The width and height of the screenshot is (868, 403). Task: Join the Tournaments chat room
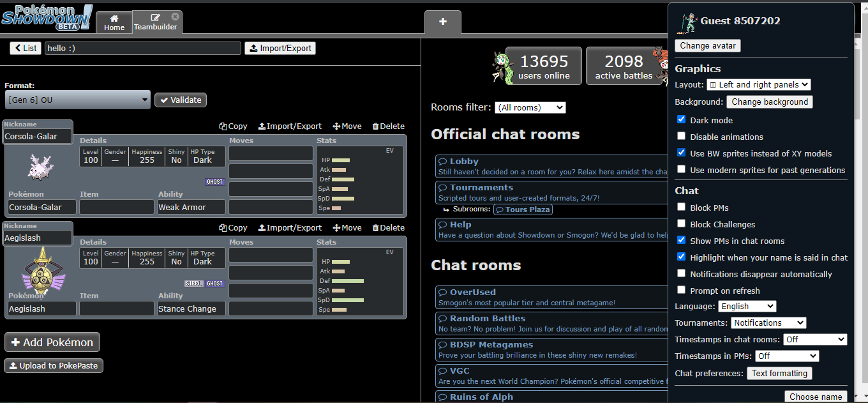point(551,193)
